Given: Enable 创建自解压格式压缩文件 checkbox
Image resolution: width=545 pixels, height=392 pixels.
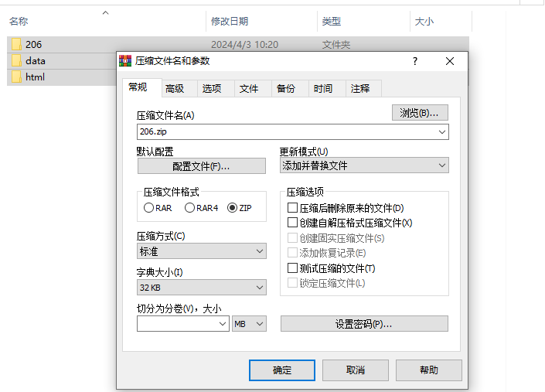Looking at the screenshot, I should coord(292,223).
